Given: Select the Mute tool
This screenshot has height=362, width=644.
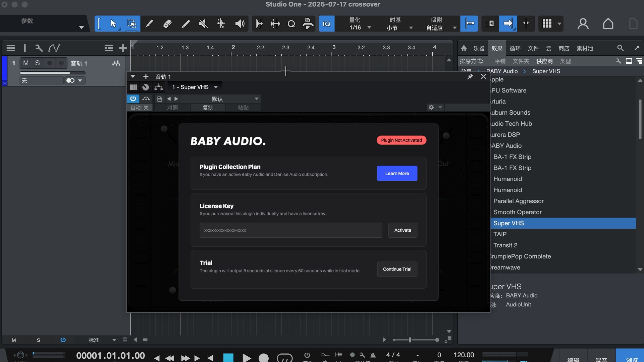Looking at the screenshot, I should click(203, 24).
